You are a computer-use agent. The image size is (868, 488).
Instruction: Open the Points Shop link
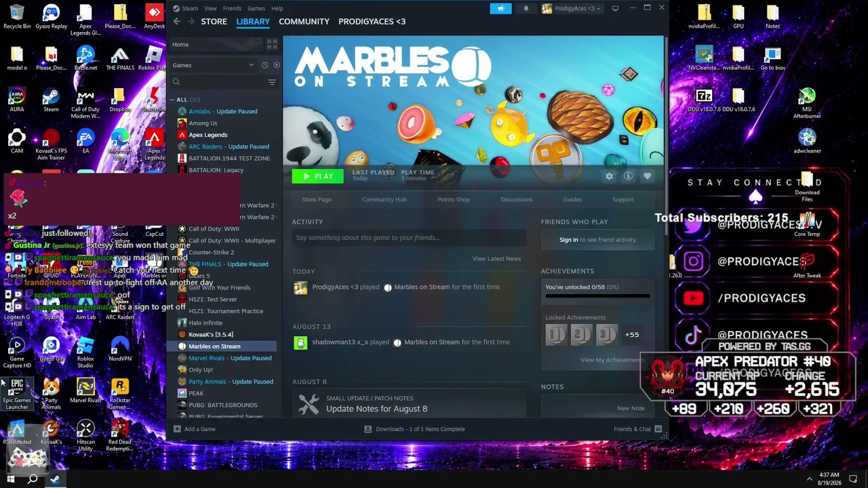point(454,199)
